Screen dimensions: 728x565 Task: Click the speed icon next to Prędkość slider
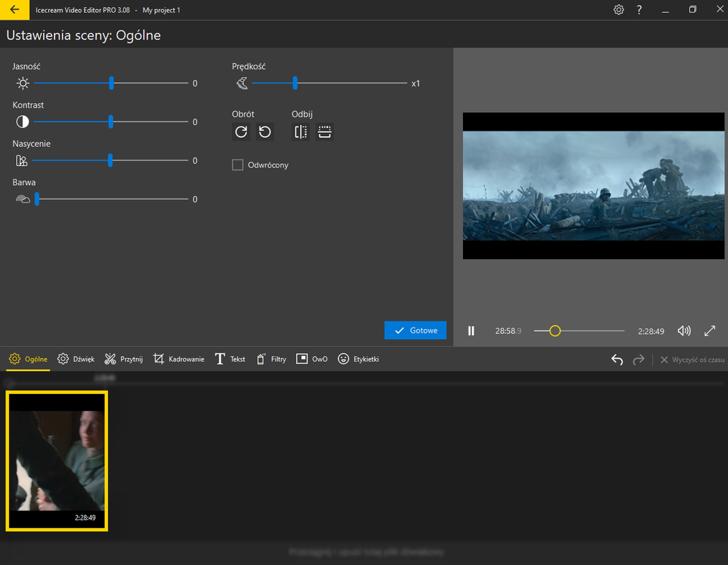click(x=242, y=83)
